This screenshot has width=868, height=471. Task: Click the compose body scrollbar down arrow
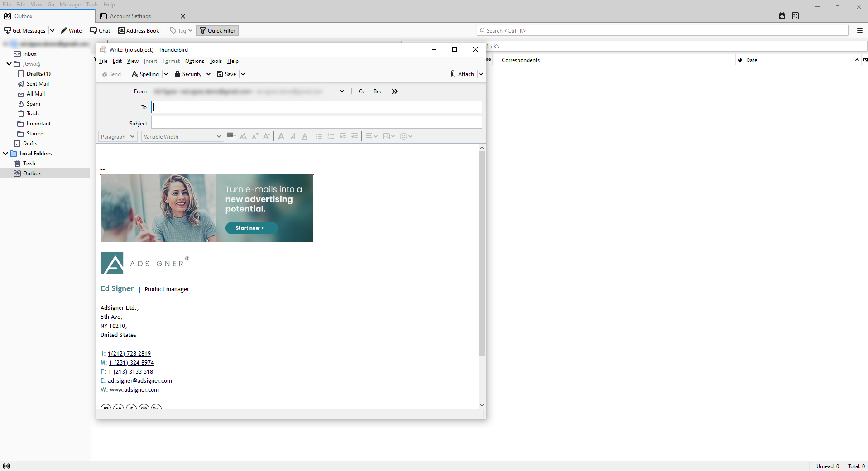pyautogui.click(x=482, y=405)
